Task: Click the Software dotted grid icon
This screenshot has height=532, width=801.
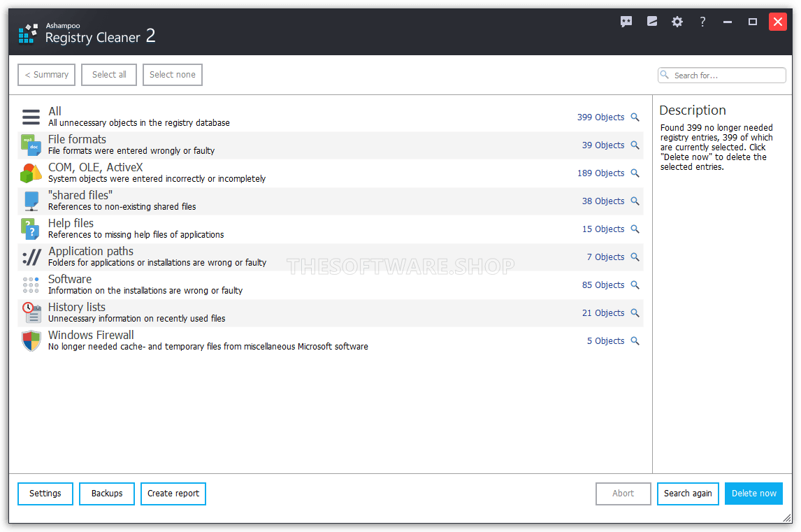Action: 31,285
